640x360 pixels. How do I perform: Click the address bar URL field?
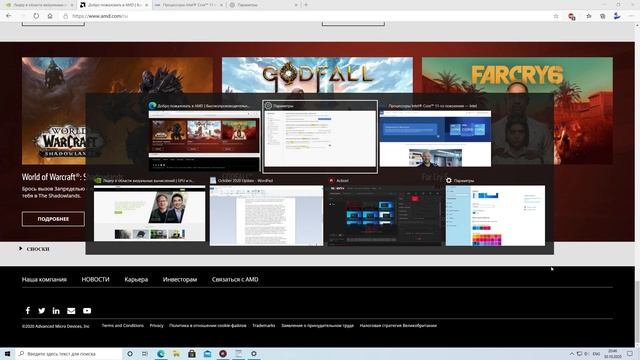306,16
